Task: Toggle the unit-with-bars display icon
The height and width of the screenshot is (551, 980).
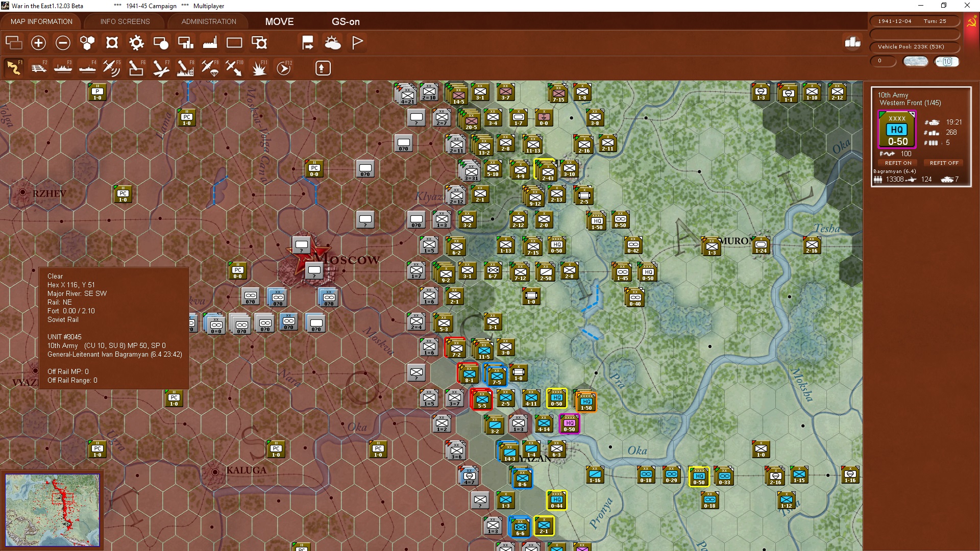Action: pyautogui.click(x=185, y=43)
